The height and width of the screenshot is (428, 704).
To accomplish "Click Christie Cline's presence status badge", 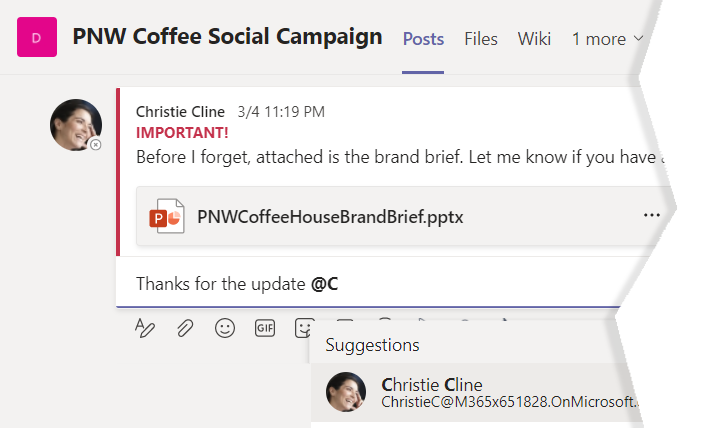I will click(x=96, y=145).
